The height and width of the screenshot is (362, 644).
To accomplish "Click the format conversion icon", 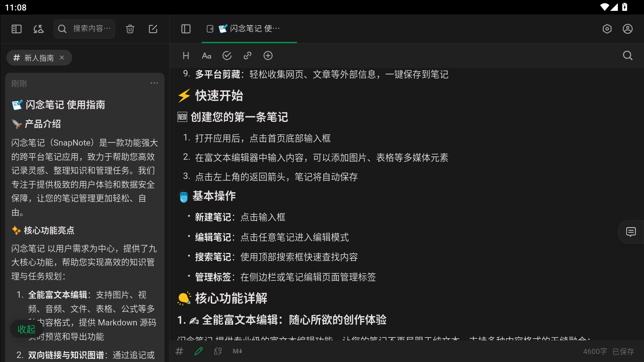I will 218,351.
